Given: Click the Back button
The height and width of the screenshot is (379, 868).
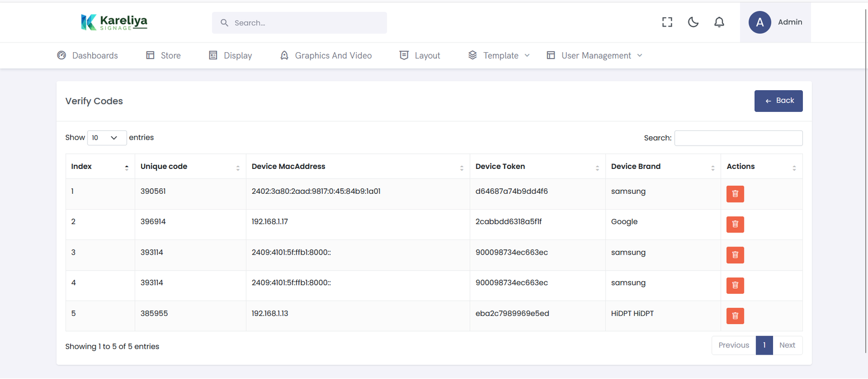Looking at the screenshot, I should 778,101.
